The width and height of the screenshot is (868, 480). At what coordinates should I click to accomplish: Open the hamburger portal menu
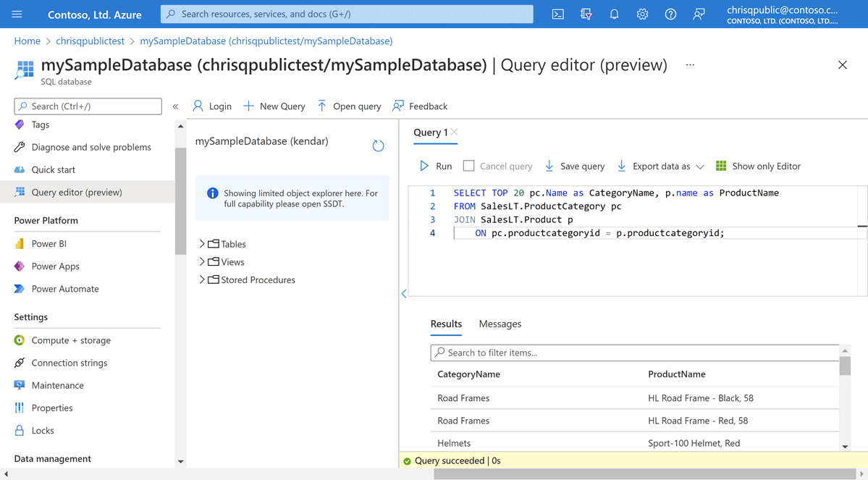[x=17, y=14]
